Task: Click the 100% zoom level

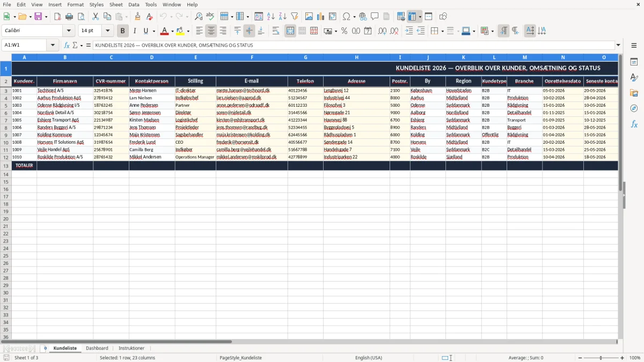Action: [x=635, y=358]
